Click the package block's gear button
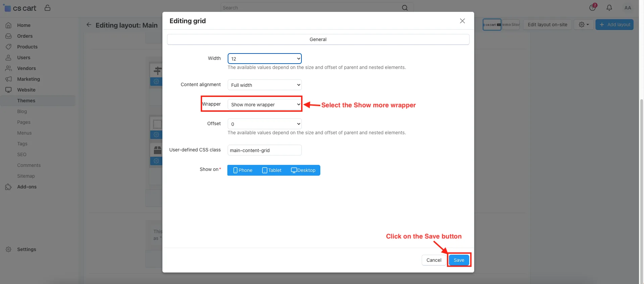The height and width of the screenshot is (284, 644). coord(156,161)
